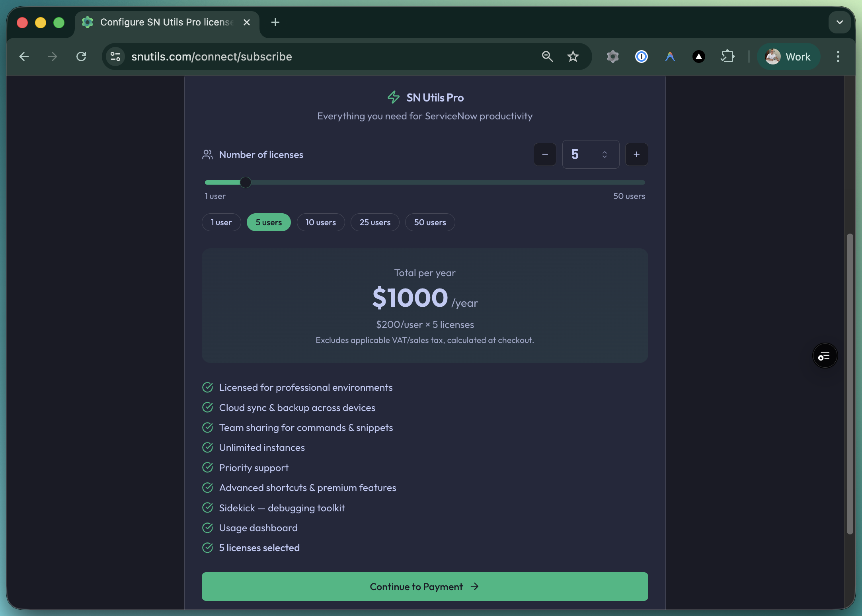The width and height of the screenshot is (862, 616).
Task: Increase licenses with the plus button
Action: [636, 154]
